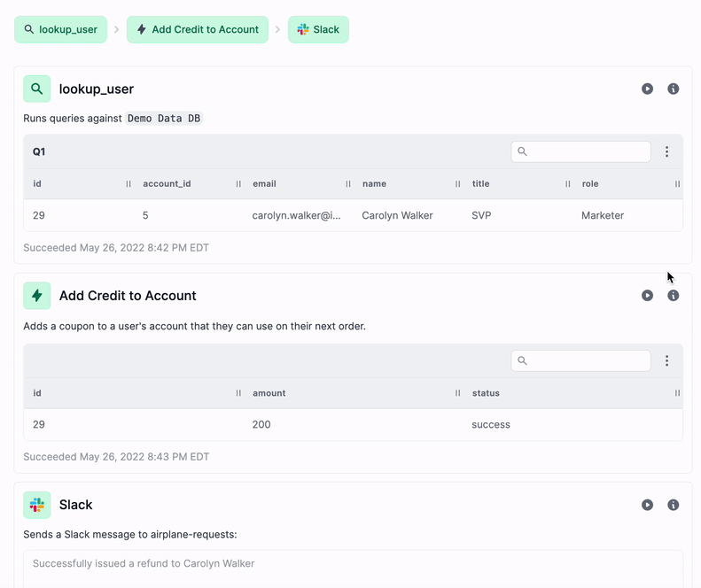Click the lightning bolt Add Credit icon
The height and width of the screenshot is (588, 701).
click(37, 296)
